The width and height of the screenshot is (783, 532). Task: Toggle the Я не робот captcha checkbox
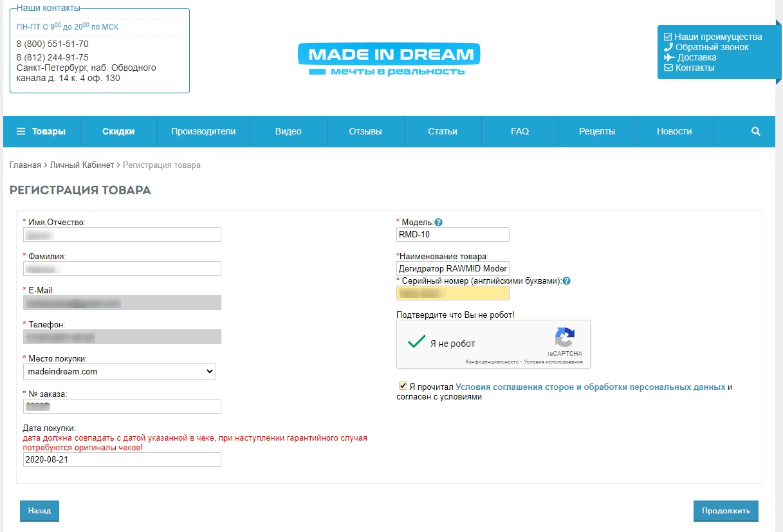pyautogui.click(x=417, y=342)
